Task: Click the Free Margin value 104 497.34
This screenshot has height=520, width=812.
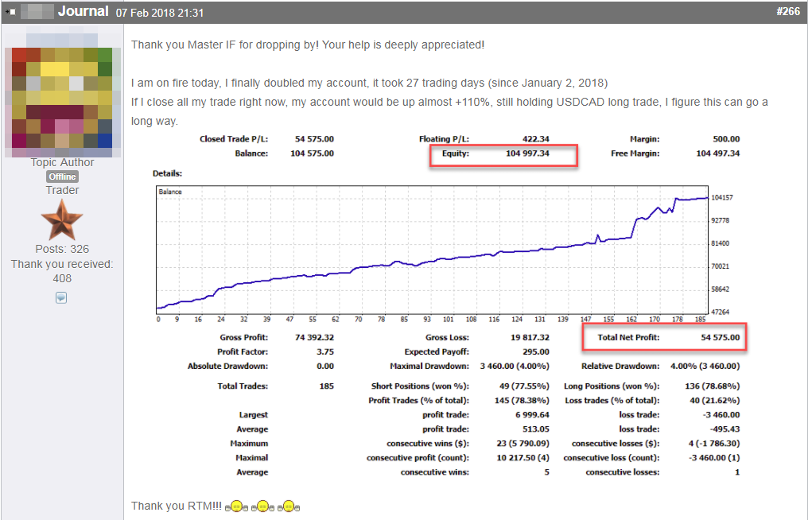Action: click(x=717, y=153)
